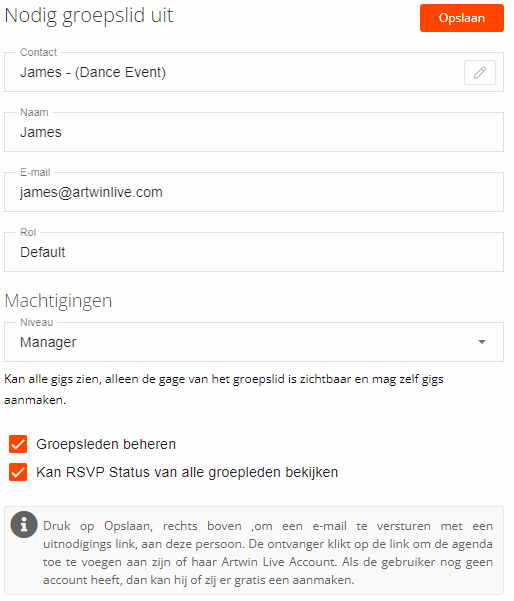Click the pencil edit icon in Contact field
Viewport: 514px width, 601px height.
tap(480, 72)
